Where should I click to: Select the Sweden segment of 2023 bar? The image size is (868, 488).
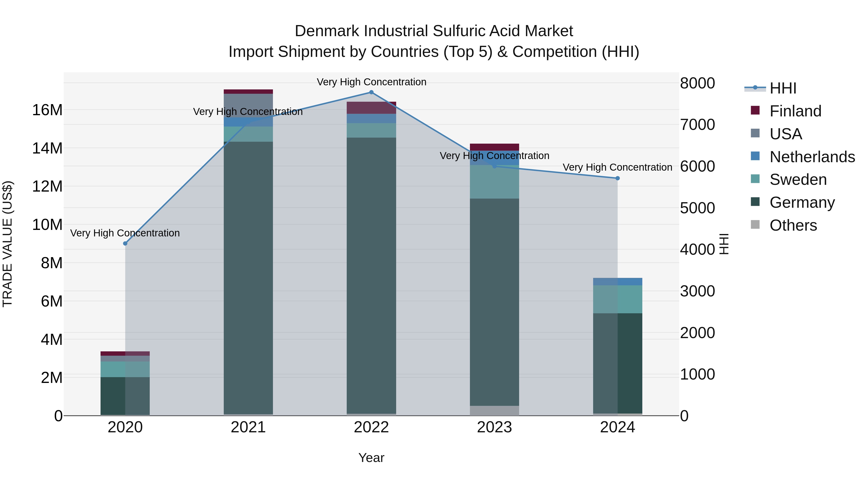pyautogui.click(x=495, y=182)
